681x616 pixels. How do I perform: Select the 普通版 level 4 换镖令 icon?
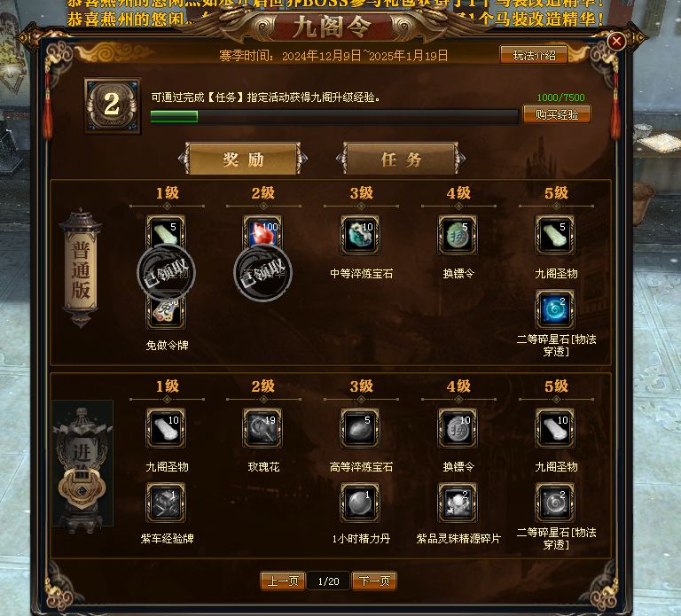tap(458, 235)
